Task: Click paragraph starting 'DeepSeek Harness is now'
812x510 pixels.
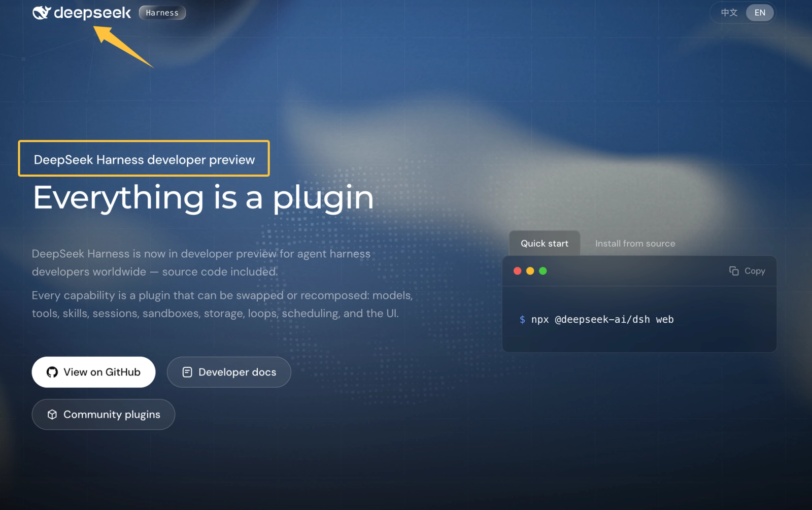Action: [x=201, y=262]
